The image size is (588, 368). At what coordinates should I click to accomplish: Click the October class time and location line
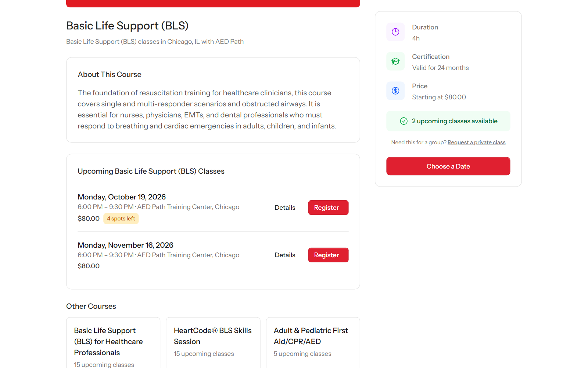pyautogui.click(x=158, y=207)
